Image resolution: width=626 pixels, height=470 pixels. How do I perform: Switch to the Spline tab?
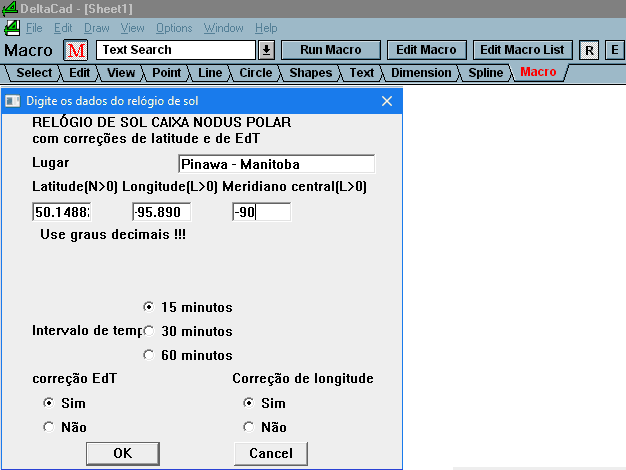click(x=485, y=73)
